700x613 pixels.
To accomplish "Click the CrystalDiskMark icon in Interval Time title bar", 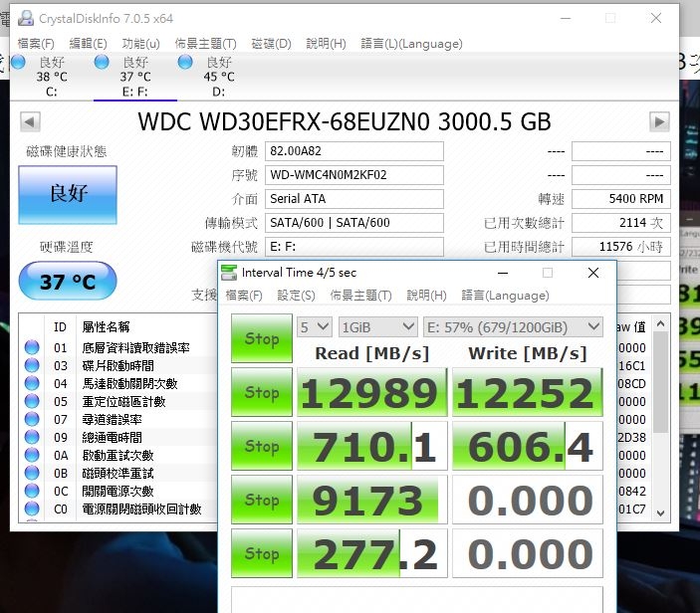I will [x=229, y=273].
